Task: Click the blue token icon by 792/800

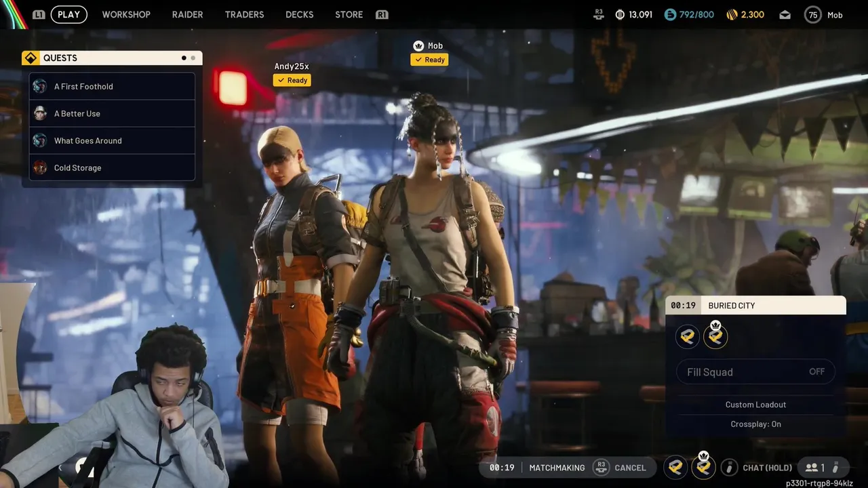Action: 671,14
